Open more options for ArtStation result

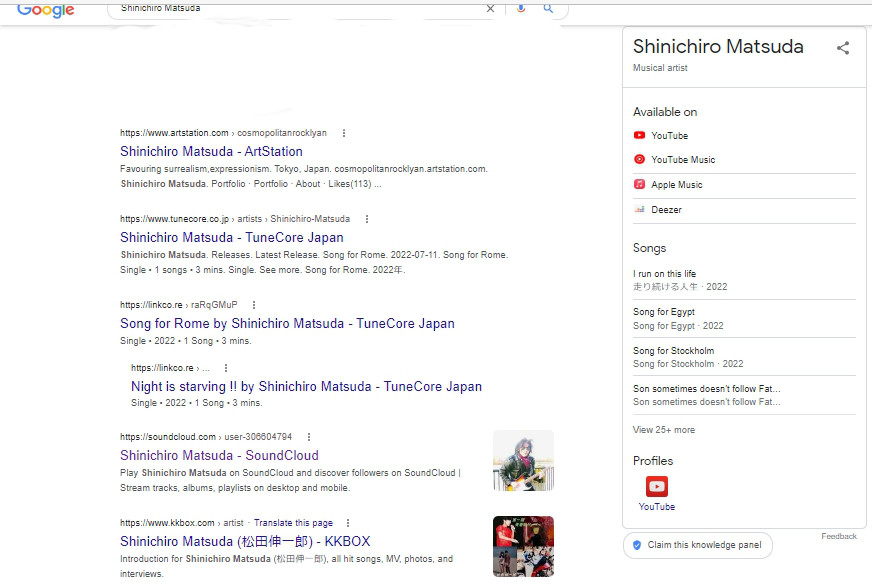(344, 133)
